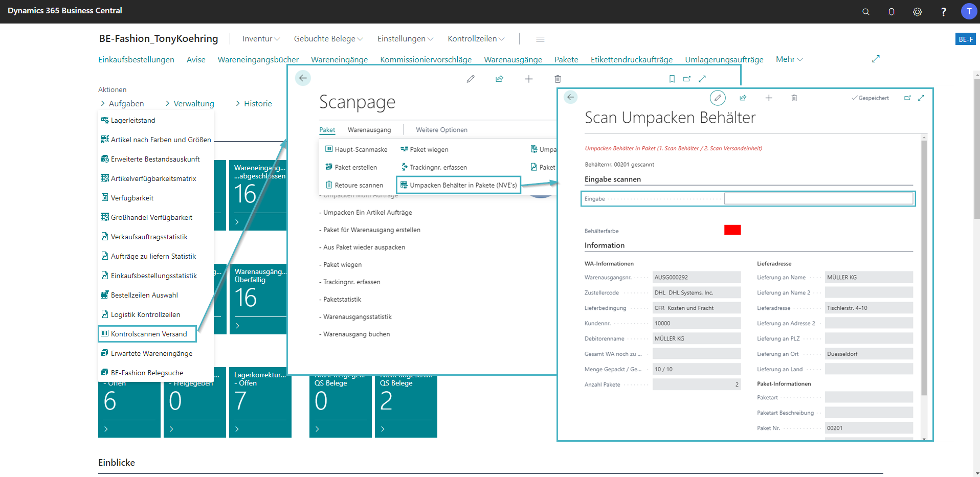The height and width of the screenshot is (477, 980).
Task: Open the settings gear icon
Action: point(917,12)
